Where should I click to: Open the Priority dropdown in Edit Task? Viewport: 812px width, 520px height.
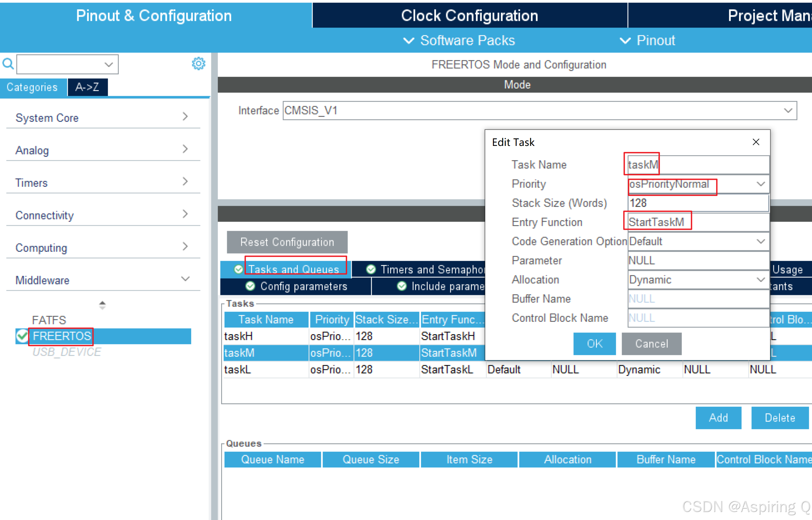coord(760,184)
